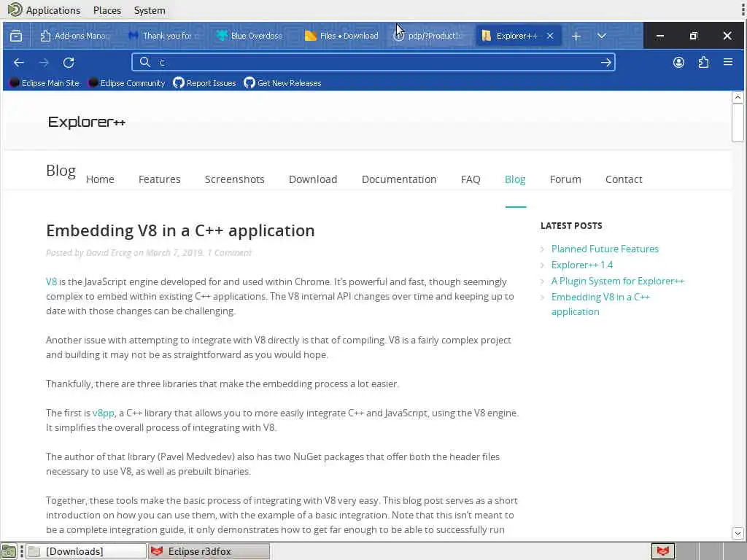Image resolution: width=747 pixels, height=560 pixels.
Task: Click the Explorer++ site logo
Action: [x=87, y=122]
